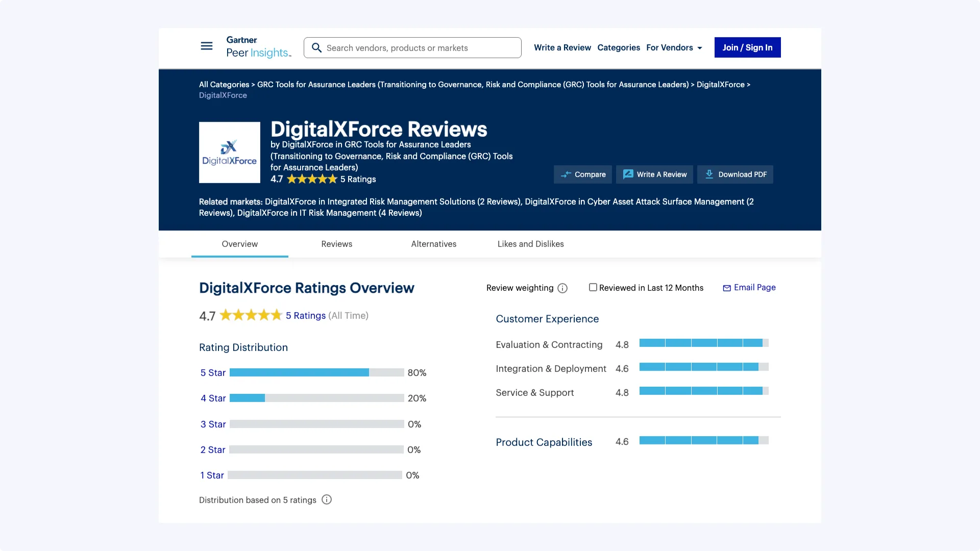
Task: Open the Alternatives tab
Action: (x=433, y=244)
